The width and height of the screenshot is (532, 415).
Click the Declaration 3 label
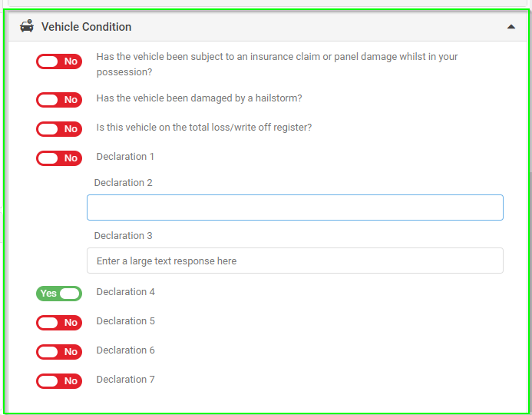[x=123, y=236]
